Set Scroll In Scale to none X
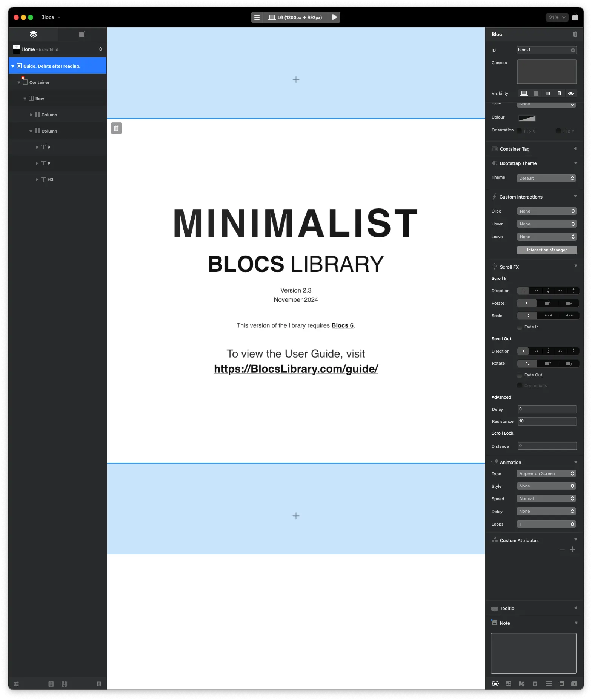This screenshot has height=700, width=592. 527,316
